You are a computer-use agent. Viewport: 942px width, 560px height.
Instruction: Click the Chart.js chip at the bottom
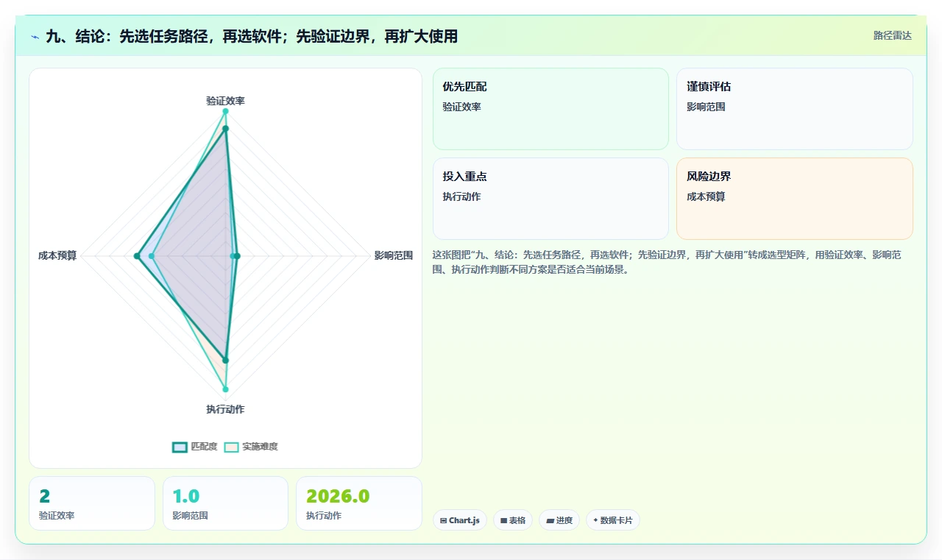tap(459, 520)
